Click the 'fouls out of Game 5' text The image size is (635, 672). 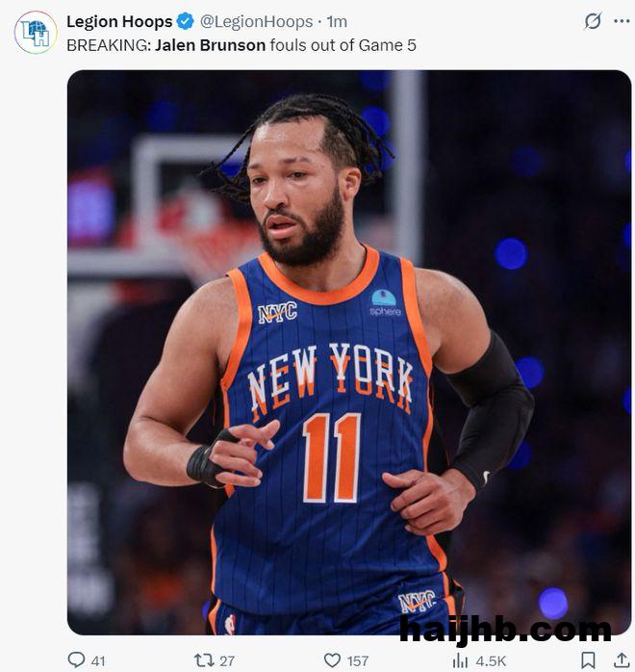(x=343, y=45)
